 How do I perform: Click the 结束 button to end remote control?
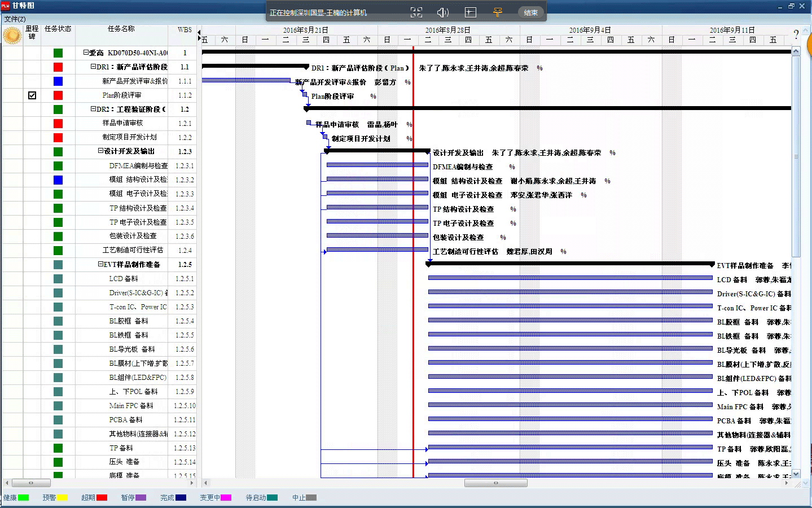tap(530, 12)
